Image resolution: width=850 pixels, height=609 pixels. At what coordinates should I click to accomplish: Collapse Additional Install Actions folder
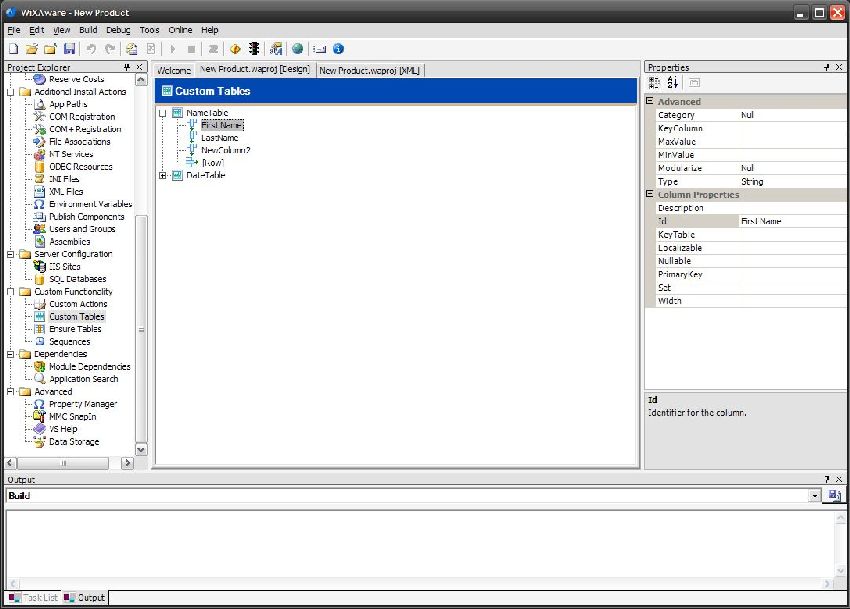tap(10, 92)
